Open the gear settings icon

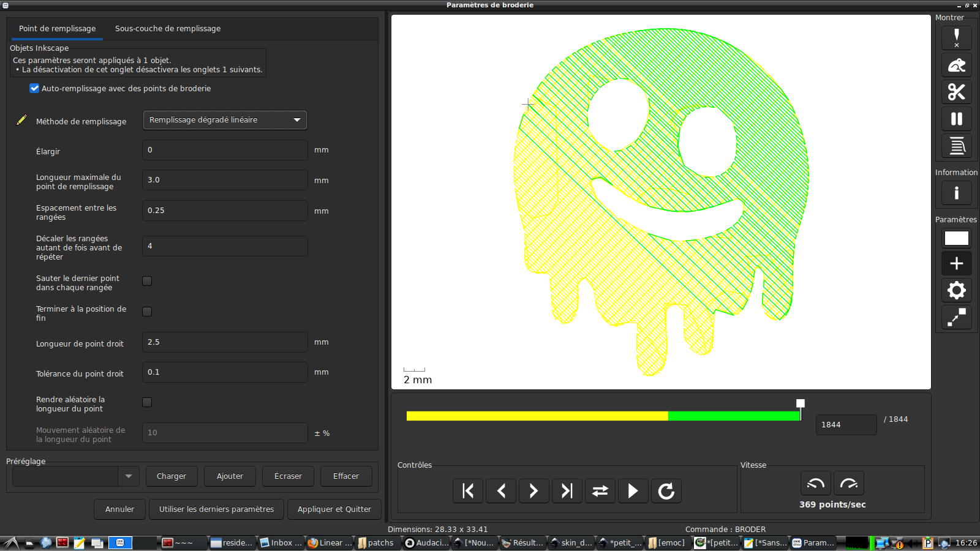point(956,290)
